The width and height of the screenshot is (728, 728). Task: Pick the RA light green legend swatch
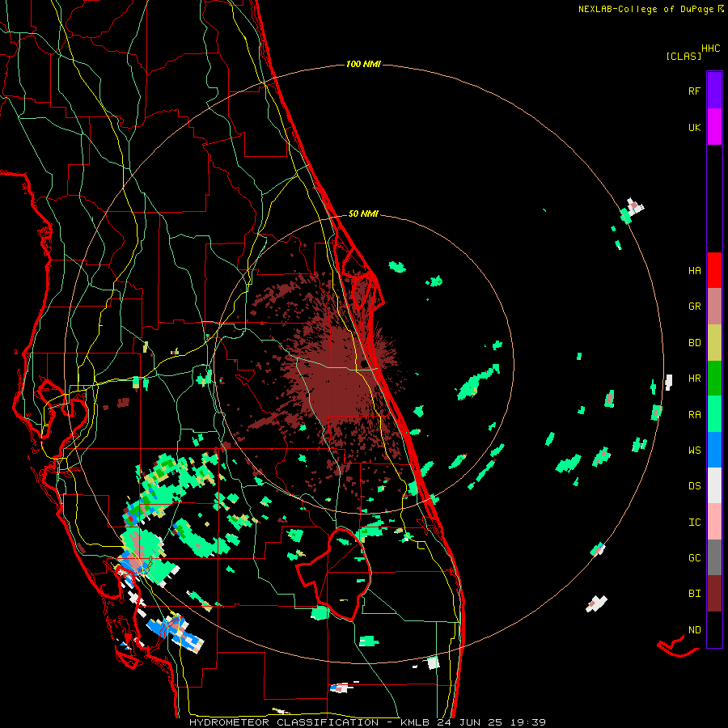714,414
